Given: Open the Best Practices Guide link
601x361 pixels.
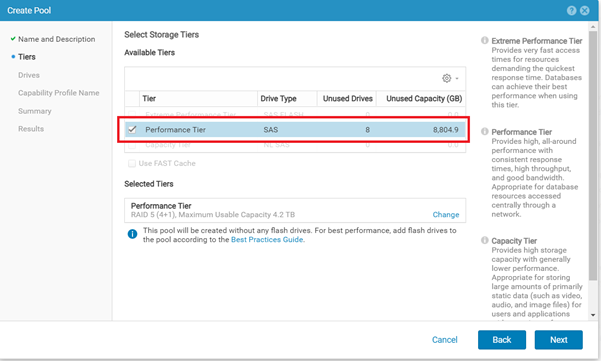Looking at the screenshot, I should click(267, 240).
